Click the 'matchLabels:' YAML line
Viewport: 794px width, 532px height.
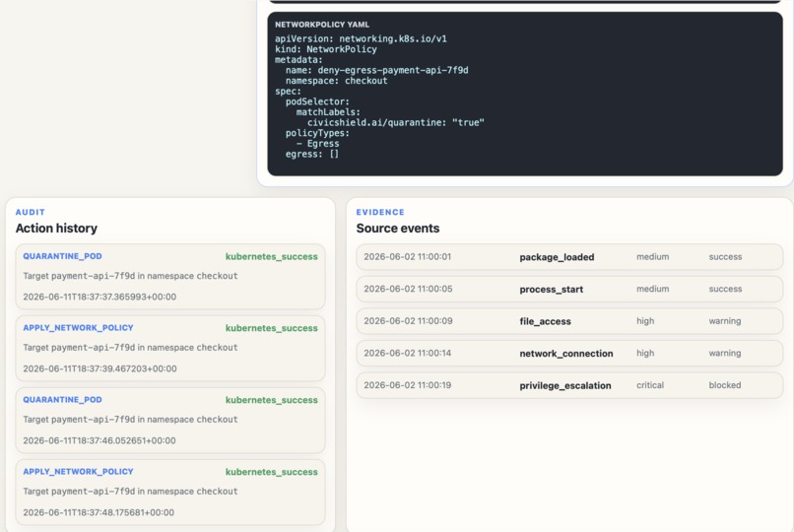point(328,112)
